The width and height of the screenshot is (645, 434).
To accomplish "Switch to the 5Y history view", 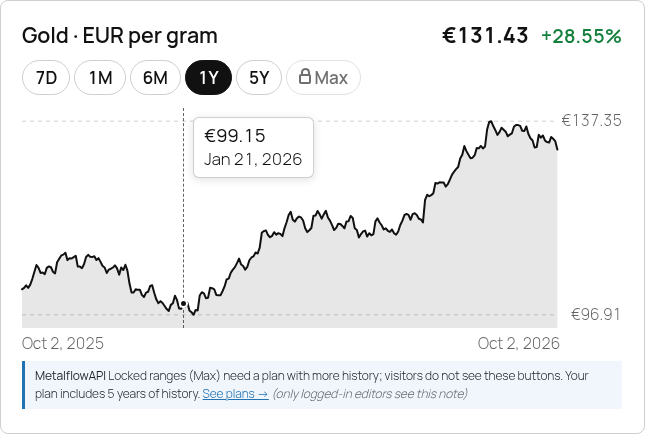I will tap(259, 78).
